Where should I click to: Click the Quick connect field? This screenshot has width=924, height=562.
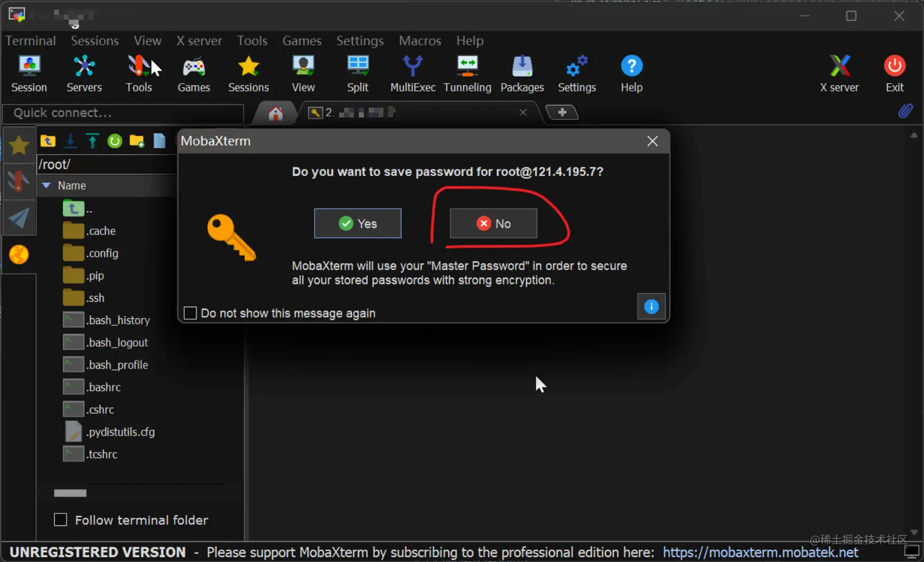123,113
